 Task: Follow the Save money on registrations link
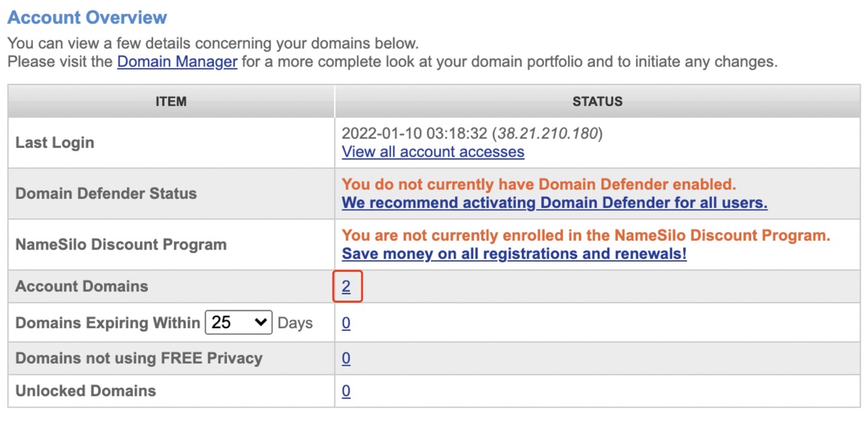[x=514, y=254]
